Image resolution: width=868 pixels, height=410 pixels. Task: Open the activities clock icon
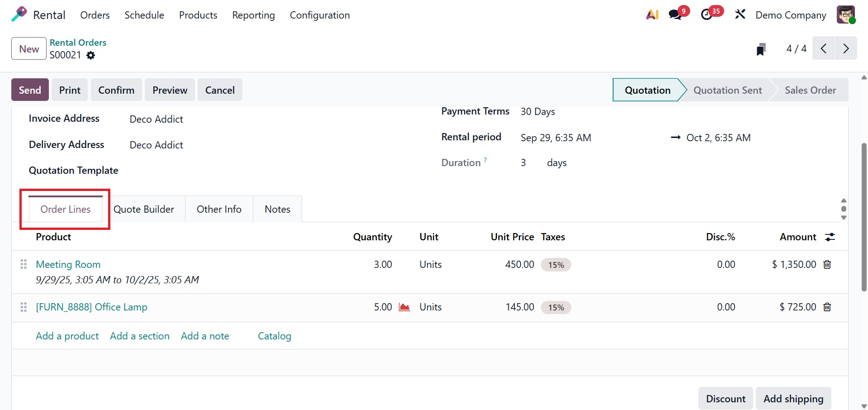pos(707,15)
